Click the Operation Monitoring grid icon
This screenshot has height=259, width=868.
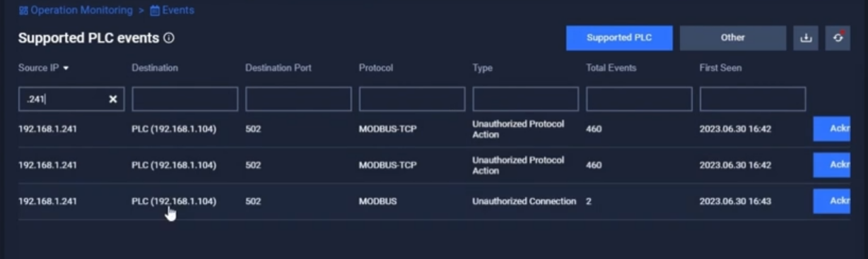tap(23, 11)
